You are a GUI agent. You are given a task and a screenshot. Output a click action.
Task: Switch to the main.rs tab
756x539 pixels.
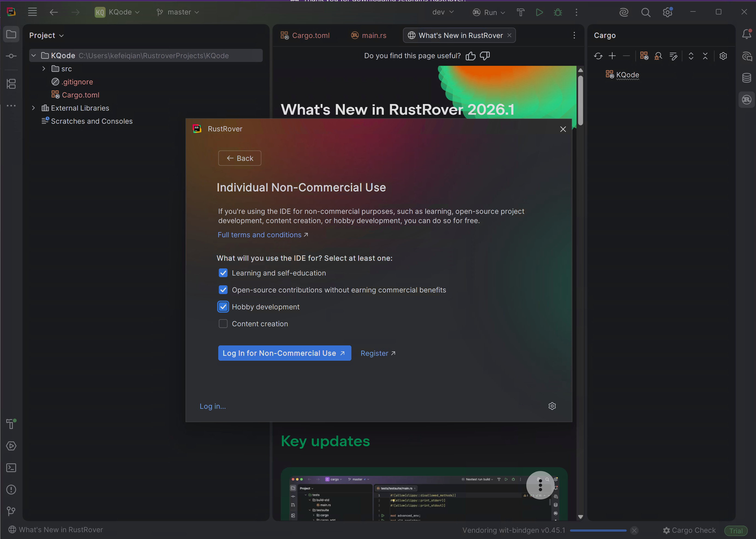(369, 35)
